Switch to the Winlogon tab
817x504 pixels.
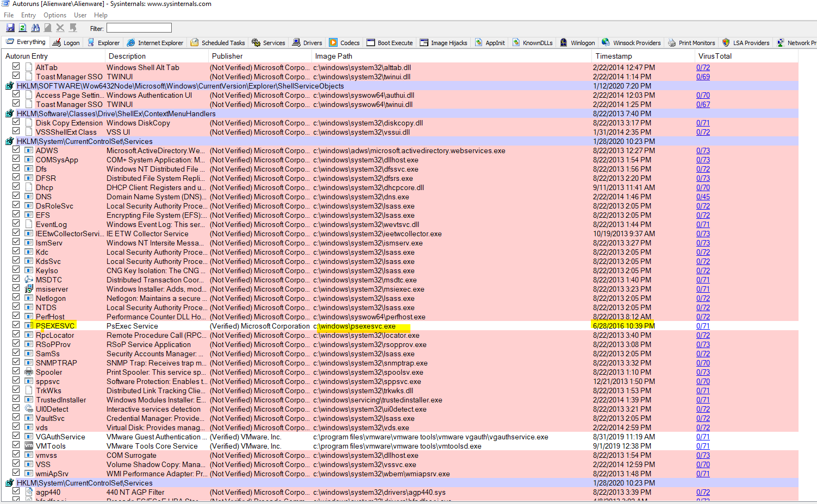577,42
